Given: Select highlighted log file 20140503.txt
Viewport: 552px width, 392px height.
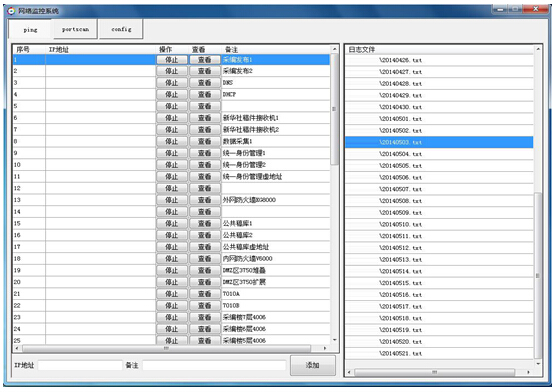Looking at the screenshot, I should 439,142.
